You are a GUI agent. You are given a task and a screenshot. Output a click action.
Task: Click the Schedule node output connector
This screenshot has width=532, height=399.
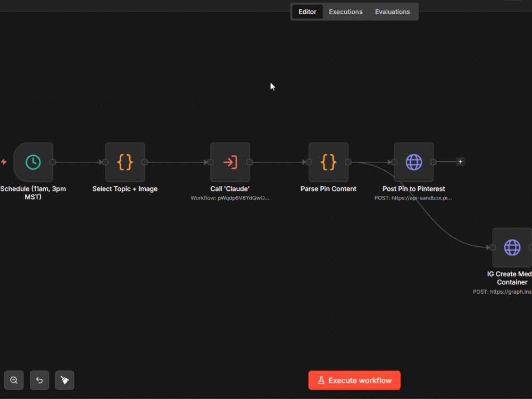coord(53,162)
